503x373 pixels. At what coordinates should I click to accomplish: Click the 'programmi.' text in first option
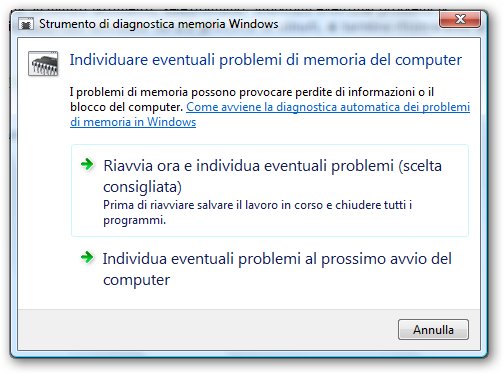click(134, 220)
